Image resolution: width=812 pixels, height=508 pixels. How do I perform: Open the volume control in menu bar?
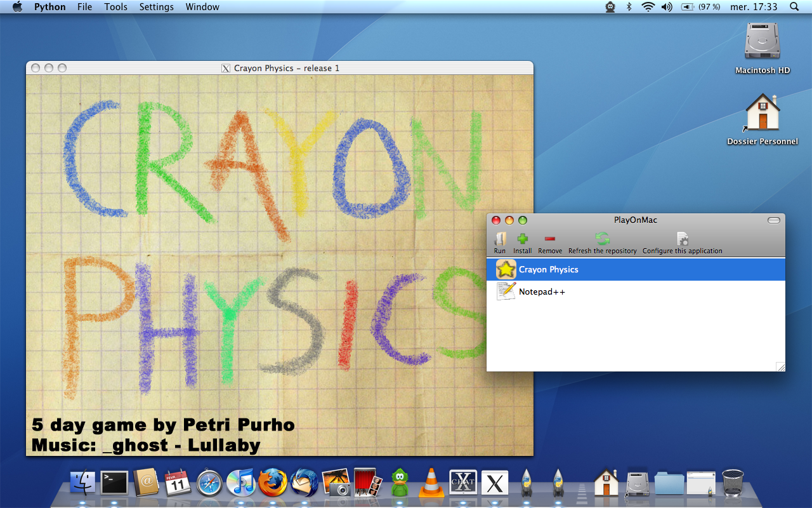coord(666,7)
